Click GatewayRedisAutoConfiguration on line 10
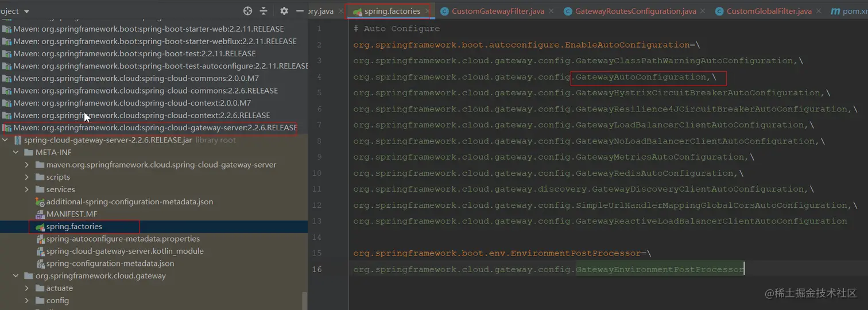This screenshot has width=868, height=310. [x=655, y=173]
